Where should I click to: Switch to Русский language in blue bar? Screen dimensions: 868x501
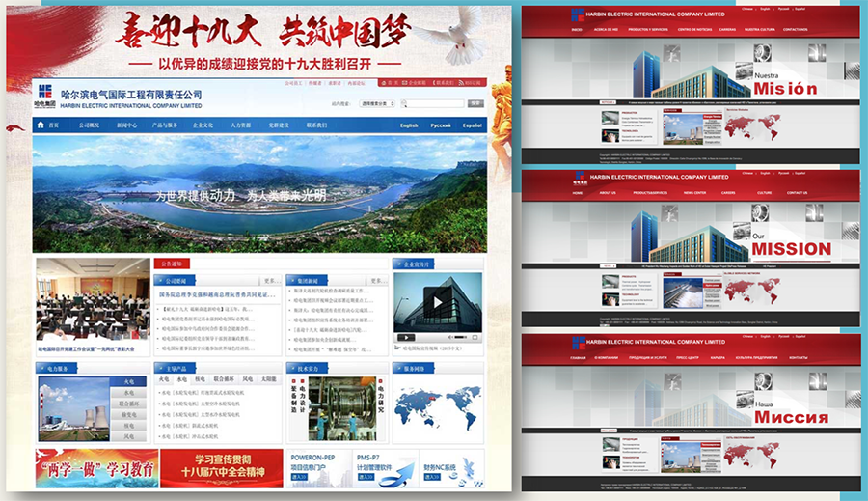pos(440,125)
